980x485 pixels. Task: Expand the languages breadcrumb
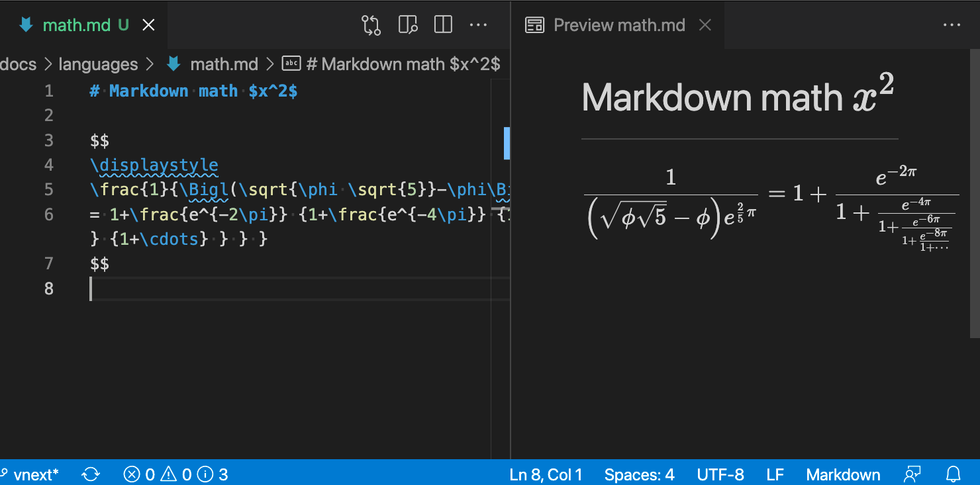tap(98, 64)
